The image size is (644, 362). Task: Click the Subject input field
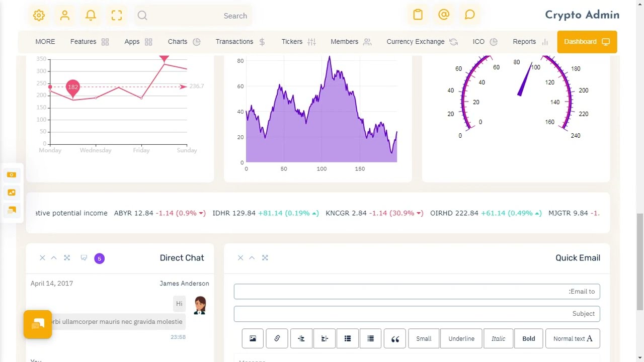(x=417, y=314)
